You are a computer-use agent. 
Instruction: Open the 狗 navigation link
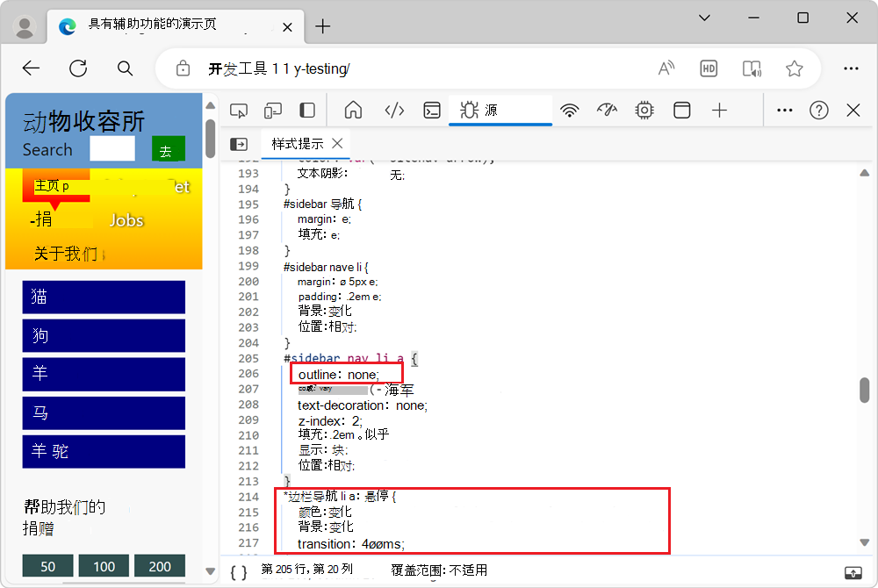pos(104,336)
